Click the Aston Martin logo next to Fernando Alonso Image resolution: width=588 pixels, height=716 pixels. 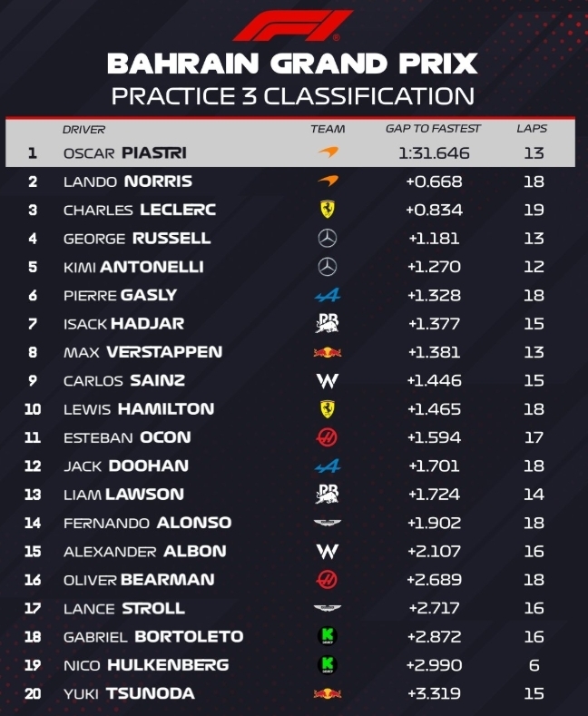coord(328,523)
